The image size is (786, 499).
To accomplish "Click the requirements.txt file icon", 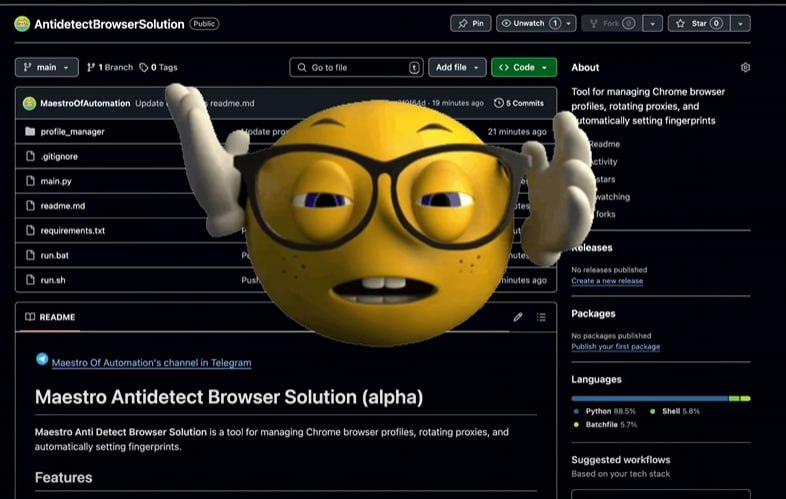I will pyautogui.click(x=30, y=230).
